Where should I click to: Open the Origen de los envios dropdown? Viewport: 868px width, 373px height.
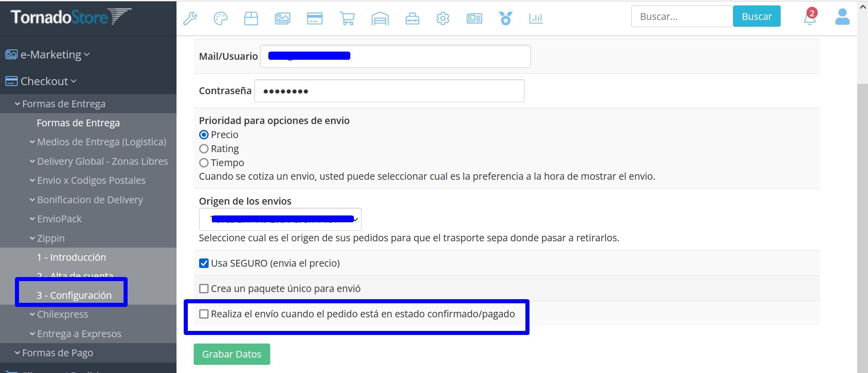[280, 219]
